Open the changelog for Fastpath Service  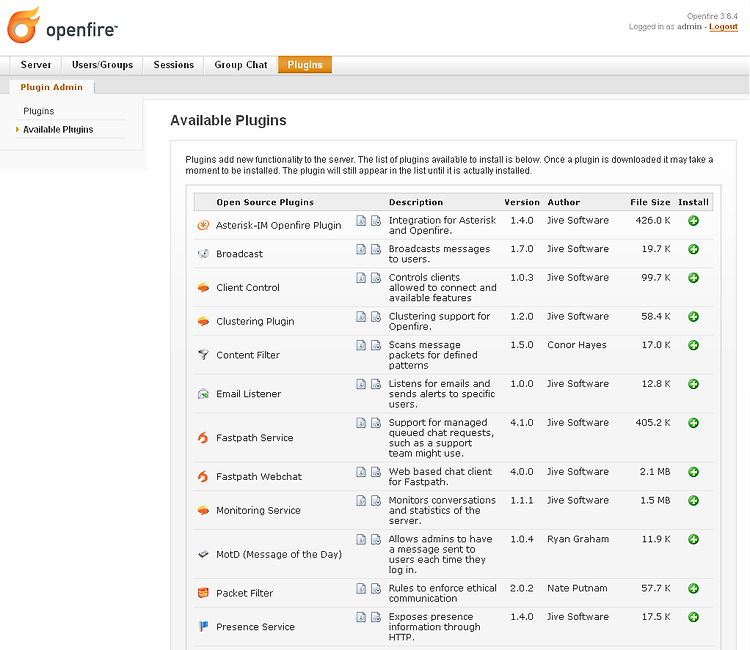click(x=376, y=423)
